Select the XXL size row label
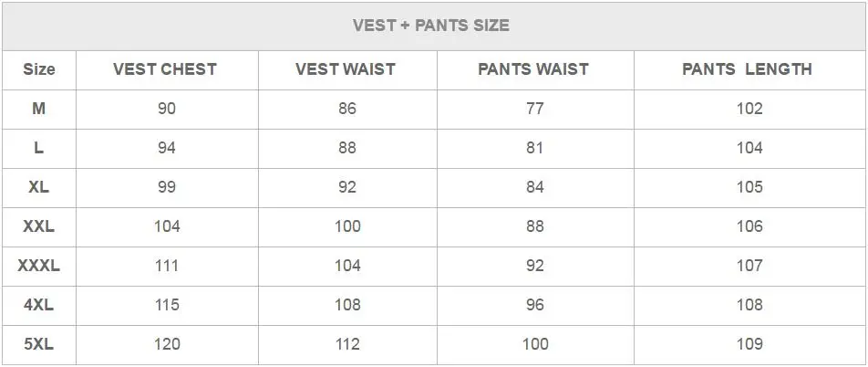The image size is (868, 367). pyautogui.click(x=38, y=226)
